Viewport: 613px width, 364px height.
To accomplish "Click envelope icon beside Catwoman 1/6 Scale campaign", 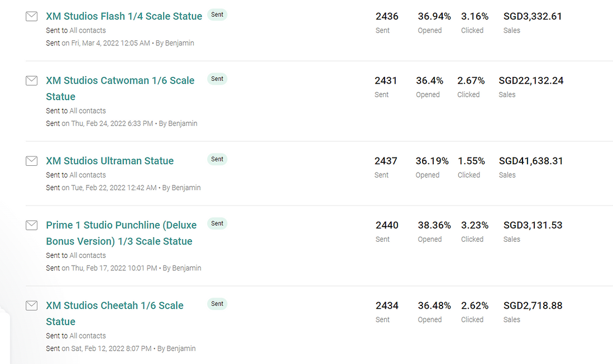I will pos(32,80).
